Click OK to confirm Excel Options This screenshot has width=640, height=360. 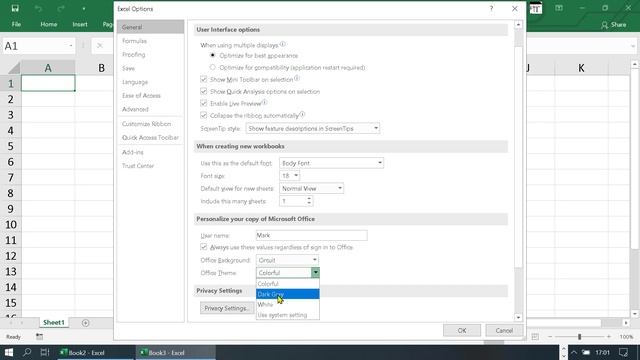(462, 330)
